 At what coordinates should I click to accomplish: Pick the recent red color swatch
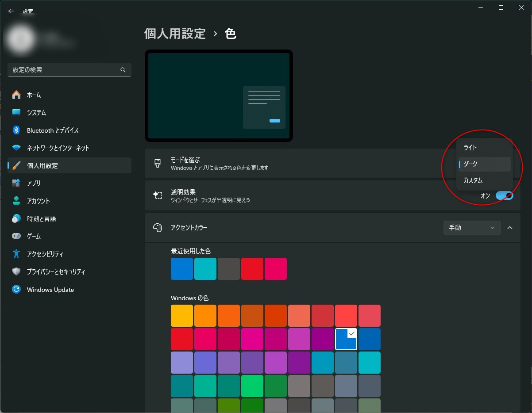pos(252,269)
